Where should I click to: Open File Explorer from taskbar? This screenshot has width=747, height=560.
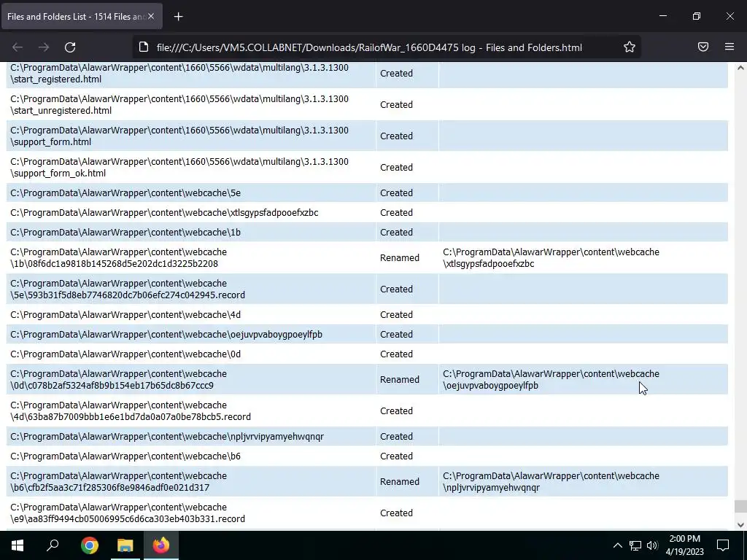coord(125,545)
